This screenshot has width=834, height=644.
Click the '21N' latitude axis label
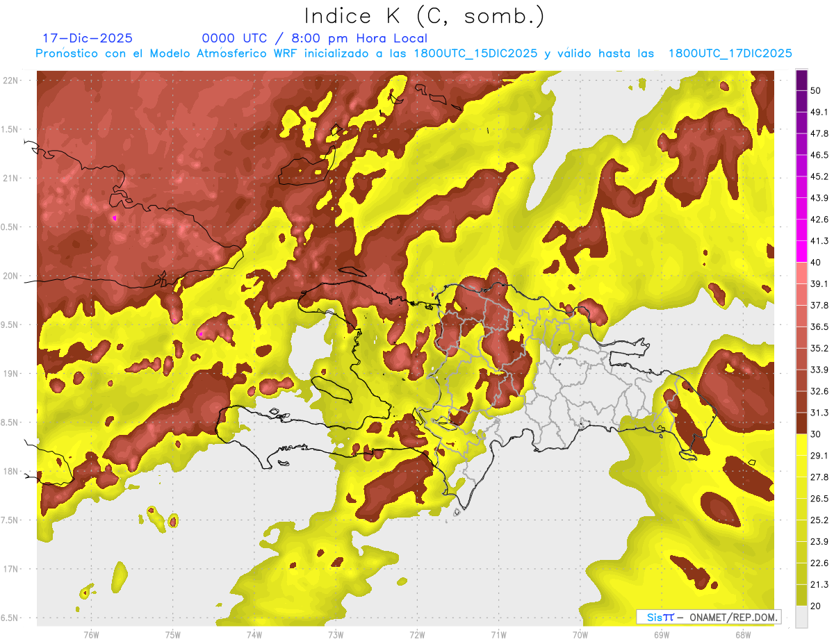click(x=12, y=178)
